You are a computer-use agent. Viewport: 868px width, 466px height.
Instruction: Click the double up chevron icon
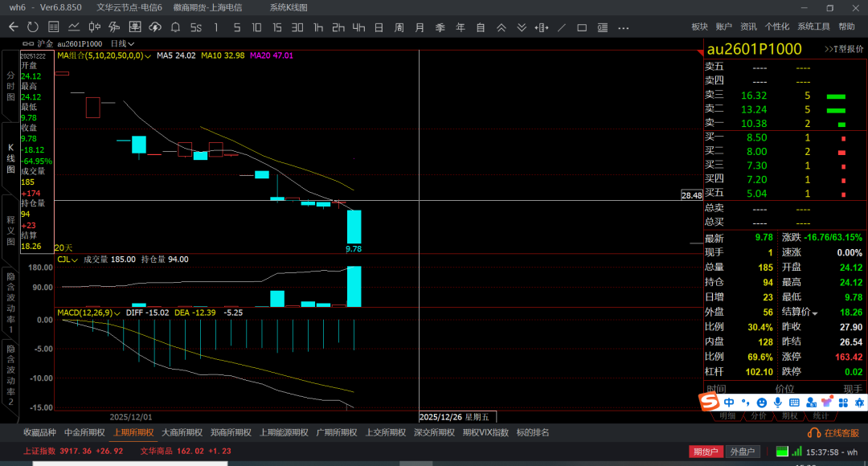coord(501,27)
